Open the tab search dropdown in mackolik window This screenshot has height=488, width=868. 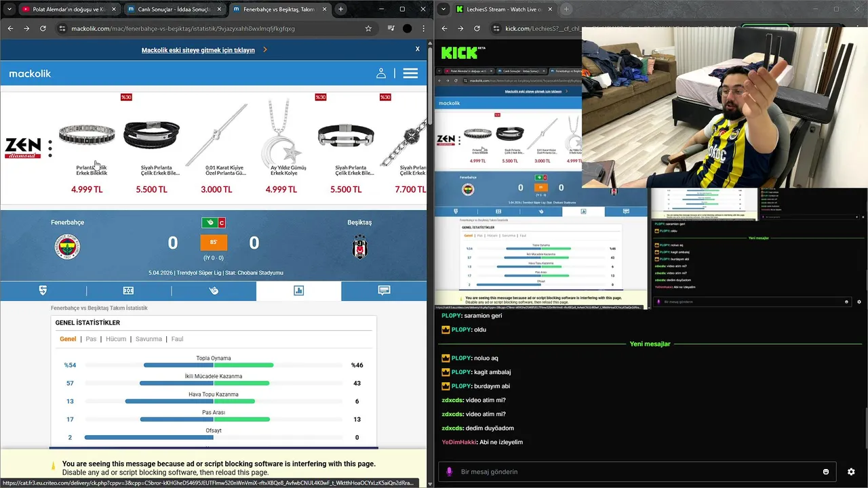click(9, 9)
